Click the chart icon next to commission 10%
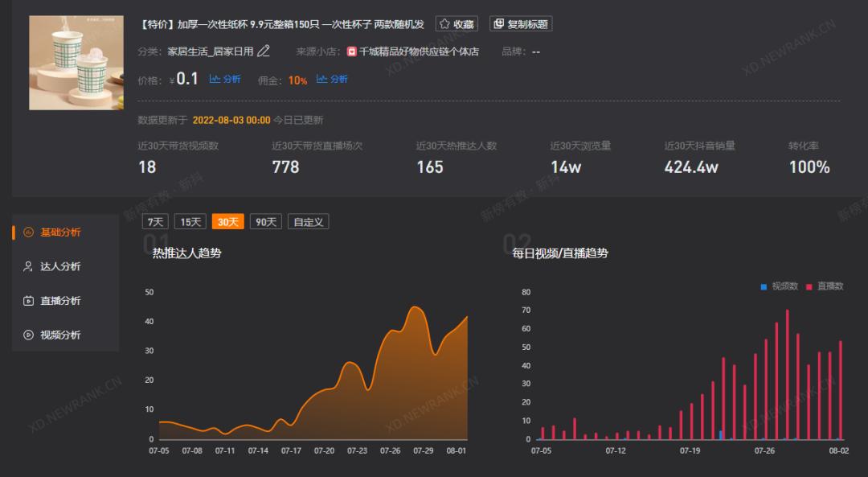The height and width of the screenshot is (477, 868). coord(321,79)
